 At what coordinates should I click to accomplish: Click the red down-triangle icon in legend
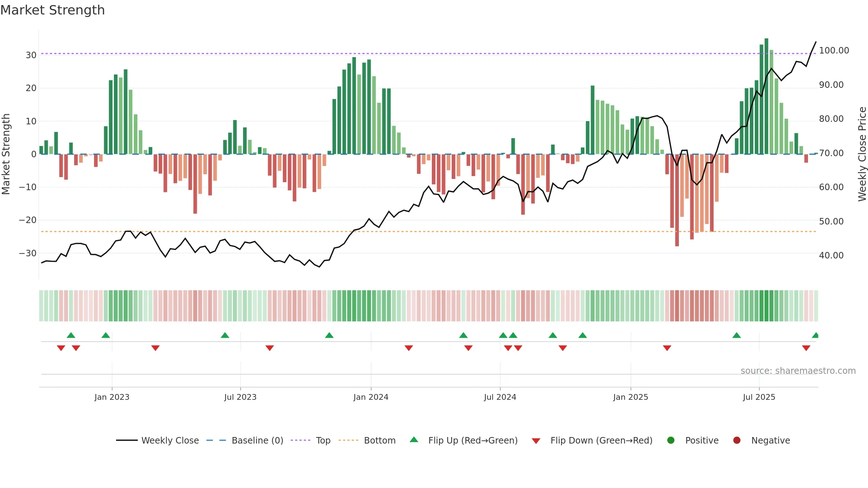tap(536, 441)
